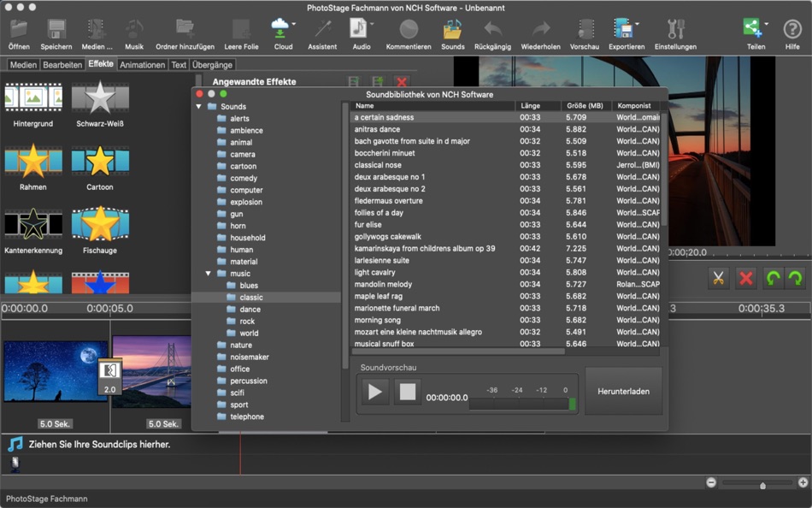Click the Teilen share icon
Image resolution: width=812 pixels, height=508 pixels.
pyautogui.click(x=752, y=27)
